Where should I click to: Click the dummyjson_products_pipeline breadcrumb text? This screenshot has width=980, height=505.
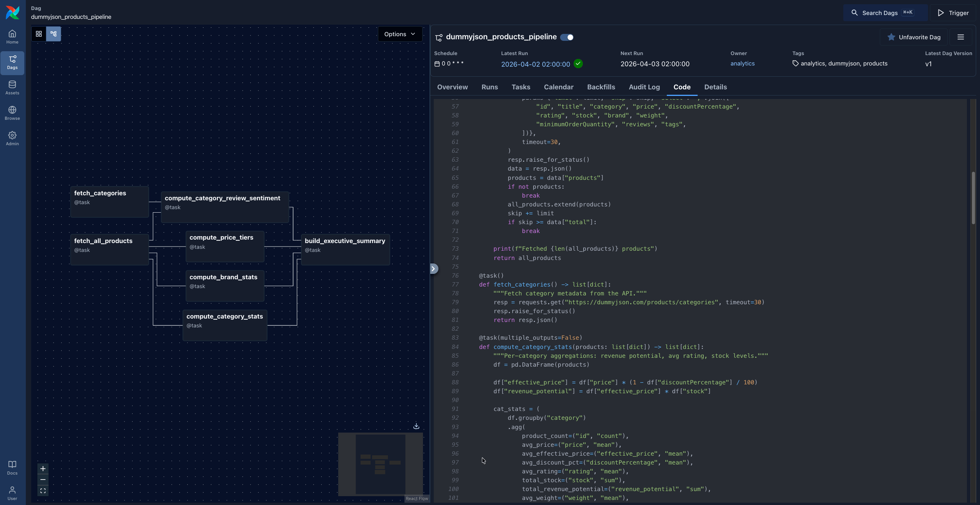71,17
